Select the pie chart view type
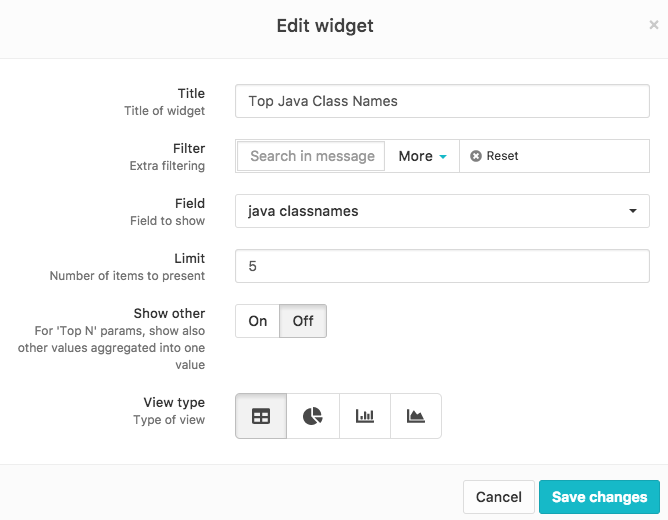The width and height of the screenshot is (668, 520). pyautogui.click(x=313, y=416)
